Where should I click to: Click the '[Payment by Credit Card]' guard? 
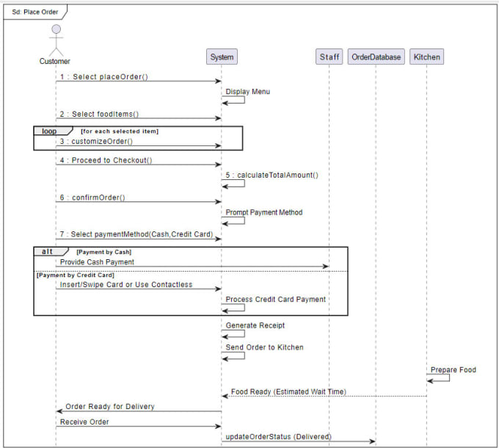[x=75, y=275]
